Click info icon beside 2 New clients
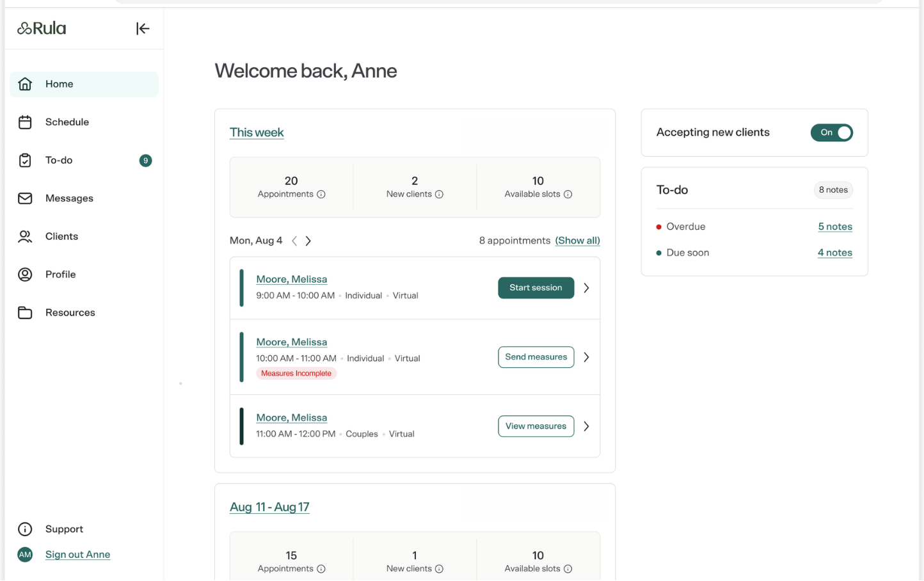924x581 pixels. (439, 195)
